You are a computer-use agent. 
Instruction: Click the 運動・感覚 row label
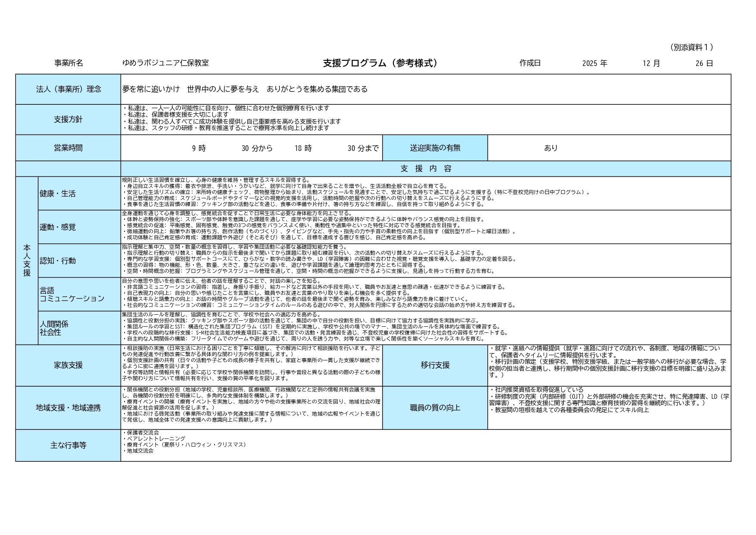(x=58, y=227)
